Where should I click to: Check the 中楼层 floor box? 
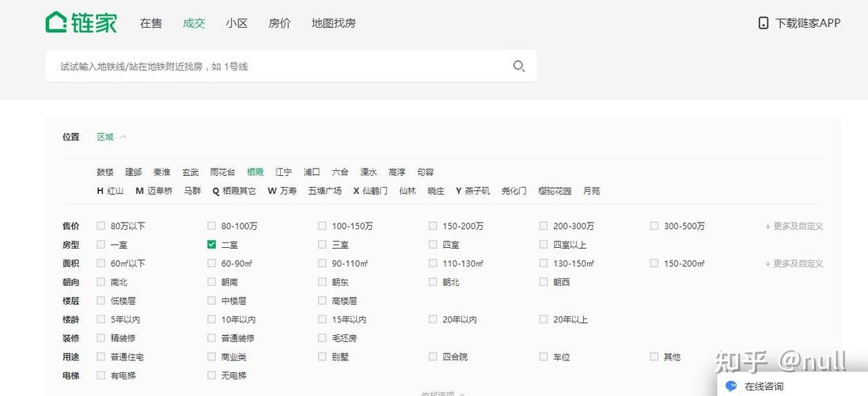[211, 301]
